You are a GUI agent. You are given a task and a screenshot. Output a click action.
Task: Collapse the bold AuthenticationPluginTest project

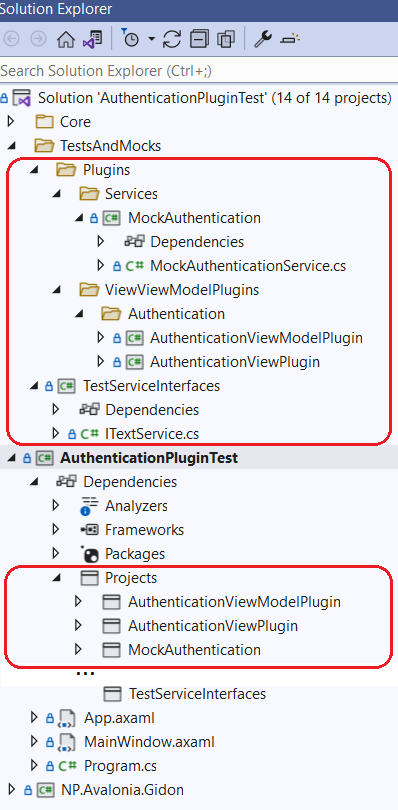11,459
